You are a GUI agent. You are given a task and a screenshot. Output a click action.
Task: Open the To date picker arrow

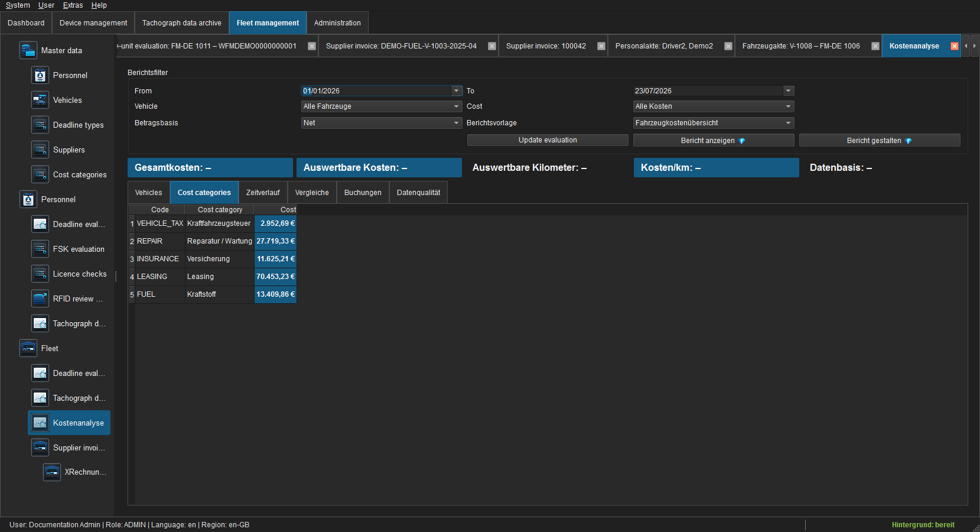[789, 90]
